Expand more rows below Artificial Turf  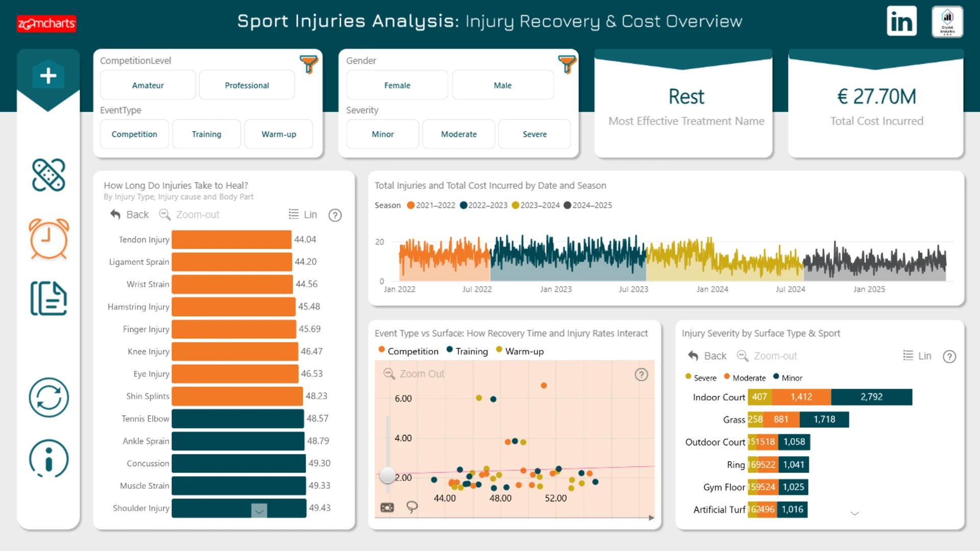point(854,513)
